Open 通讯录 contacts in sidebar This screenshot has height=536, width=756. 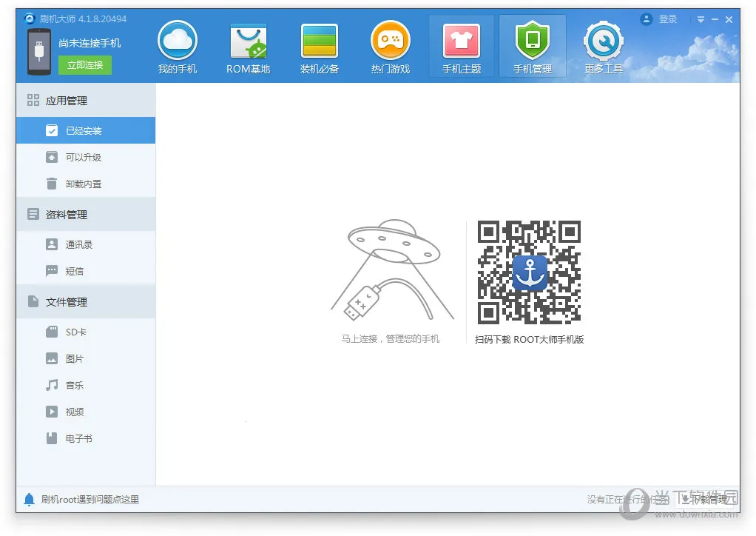[x=78, y=244]
